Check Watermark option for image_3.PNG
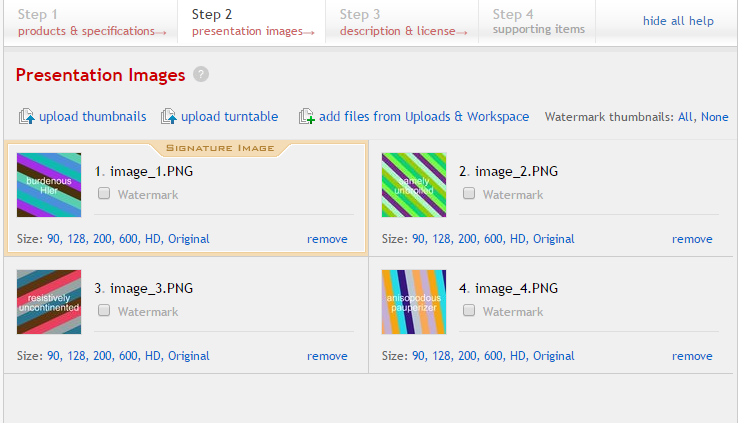Screen dimensions: 738x423 click(x=105, y=311)
